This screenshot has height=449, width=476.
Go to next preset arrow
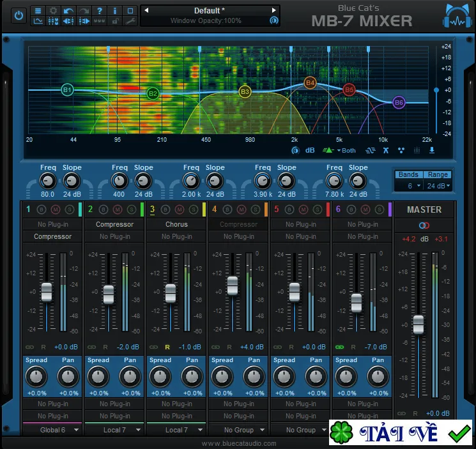273,10
